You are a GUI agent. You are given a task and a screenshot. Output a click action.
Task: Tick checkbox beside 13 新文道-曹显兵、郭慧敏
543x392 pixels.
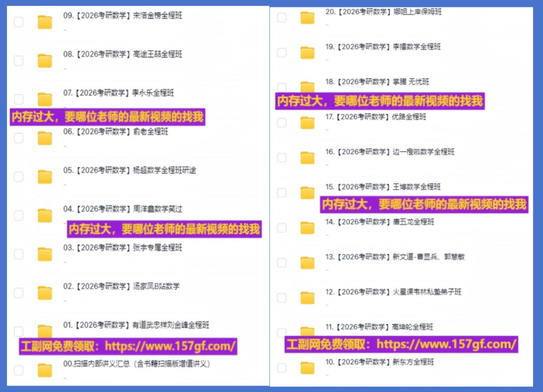(282, 263)
